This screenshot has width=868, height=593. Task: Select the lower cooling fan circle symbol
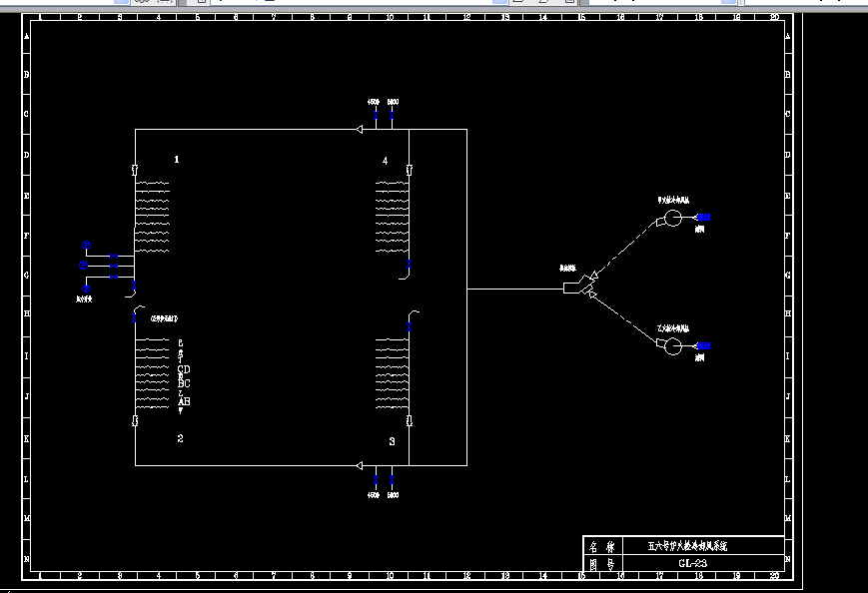(x=672, y=346)
